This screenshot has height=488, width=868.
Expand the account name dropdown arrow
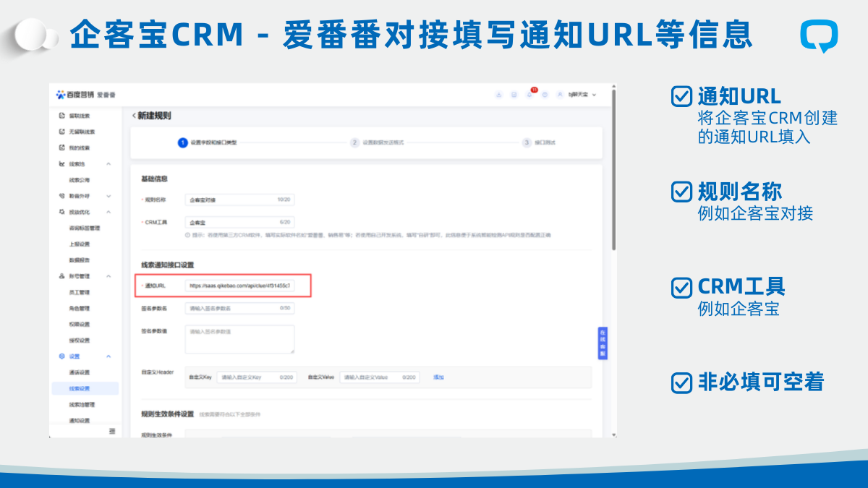pos(595,95)
